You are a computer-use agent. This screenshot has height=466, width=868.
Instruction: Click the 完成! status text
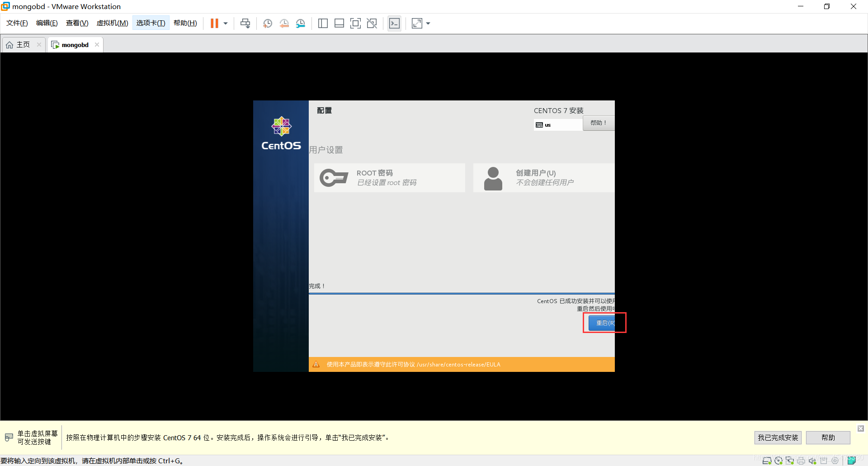click(x=317, y=286)
